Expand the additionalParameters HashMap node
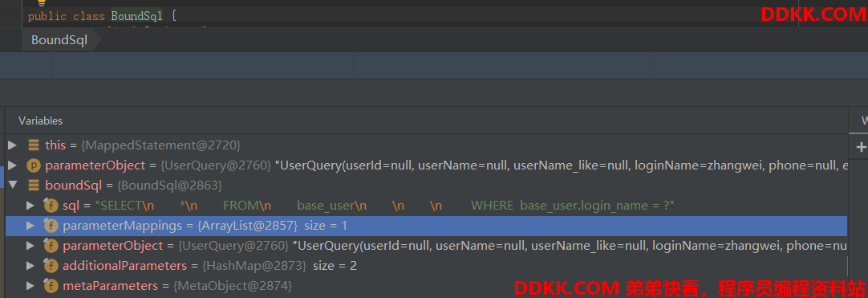 pos(30,266)
